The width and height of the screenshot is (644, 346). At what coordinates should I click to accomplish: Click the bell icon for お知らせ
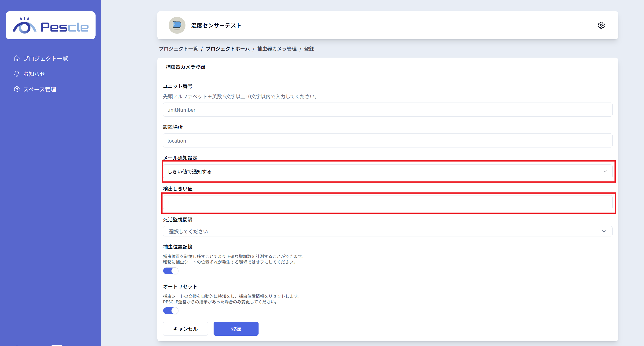click(x=17, y=74)
